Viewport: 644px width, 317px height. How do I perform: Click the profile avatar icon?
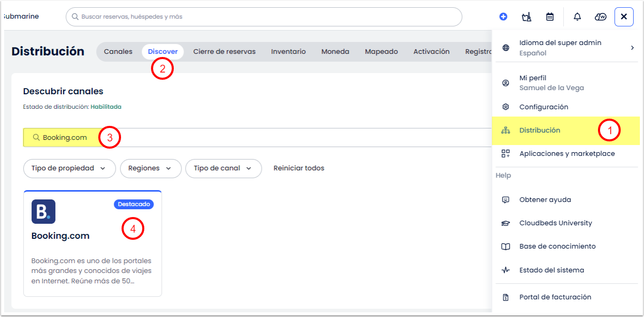506,83
